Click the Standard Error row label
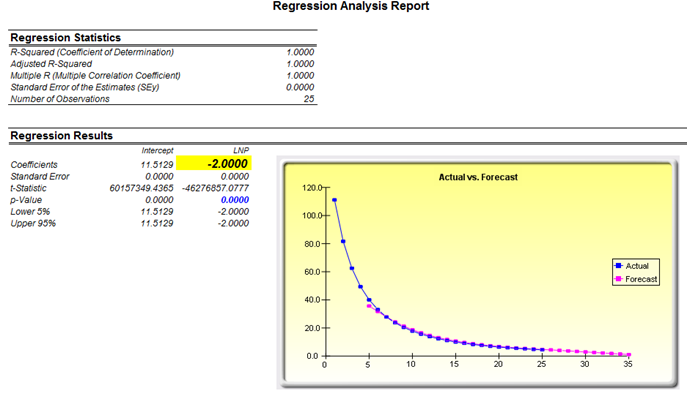687x395 pixels. (x=40, y=176)
